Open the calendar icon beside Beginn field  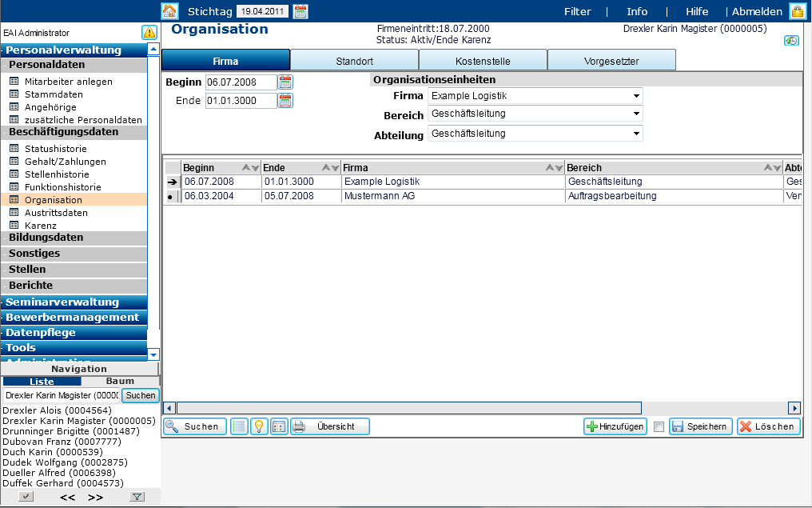(x=285, y=82)
